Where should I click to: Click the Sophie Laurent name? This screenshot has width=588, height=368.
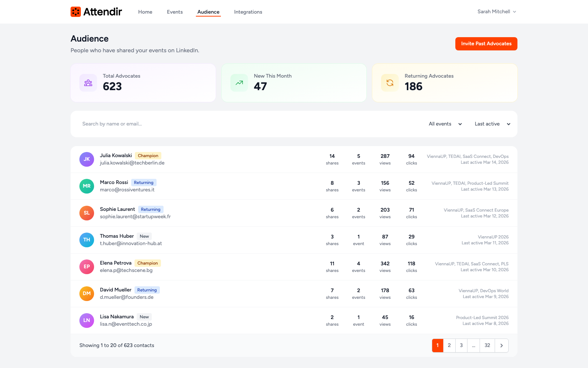[x=118, y=209]
